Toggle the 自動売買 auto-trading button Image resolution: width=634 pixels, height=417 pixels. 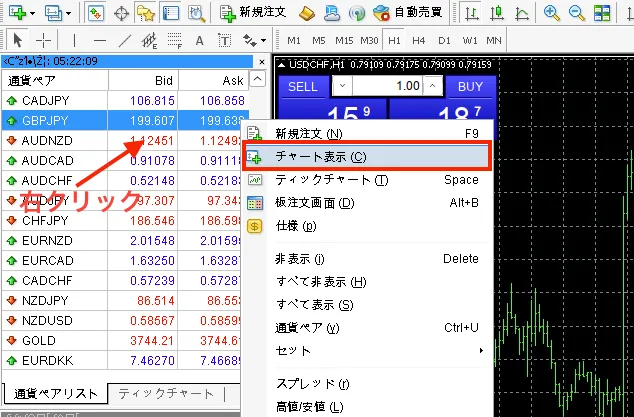[408, 13]
